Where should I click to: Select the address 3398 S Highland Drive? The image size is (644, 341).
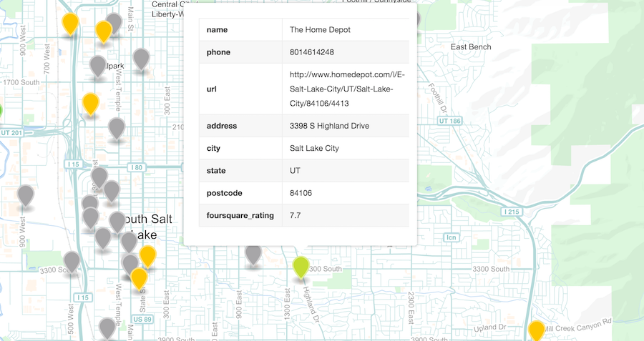[x=329, y=126]
